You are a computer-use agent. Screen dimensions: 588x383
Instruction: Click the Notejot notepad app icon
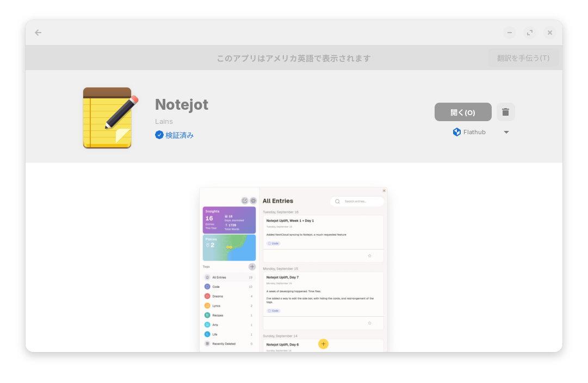(x=110, y=118)
